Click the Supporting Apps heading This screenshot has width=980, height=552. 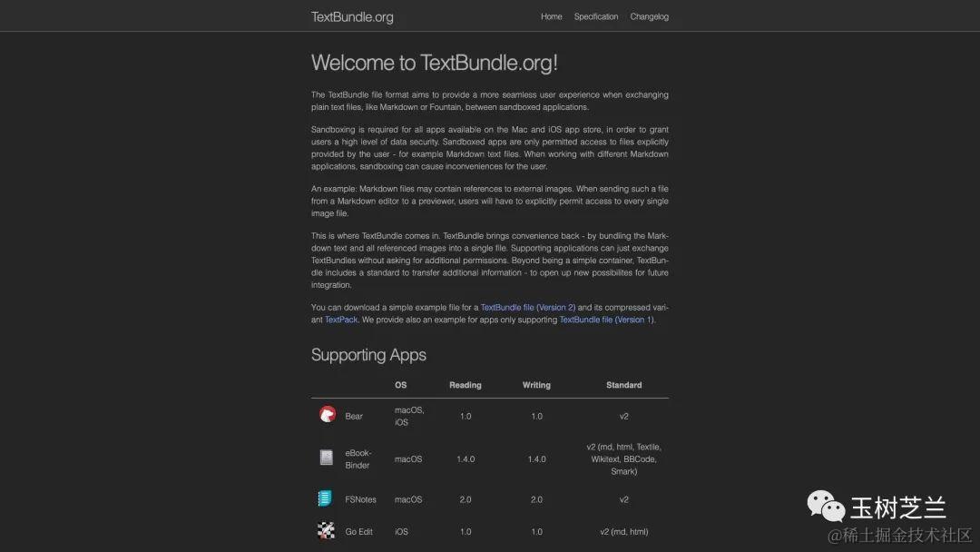368,354
